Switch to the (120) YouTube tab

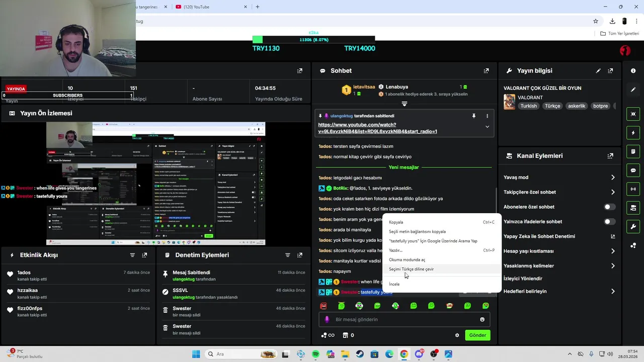[x=211, y=7]
